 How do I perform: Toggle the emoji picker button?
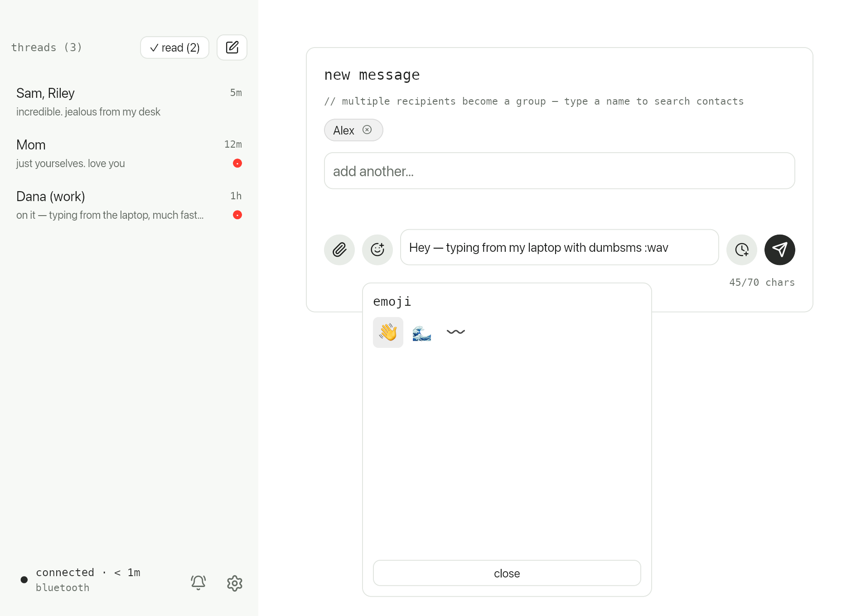point(377,250)
